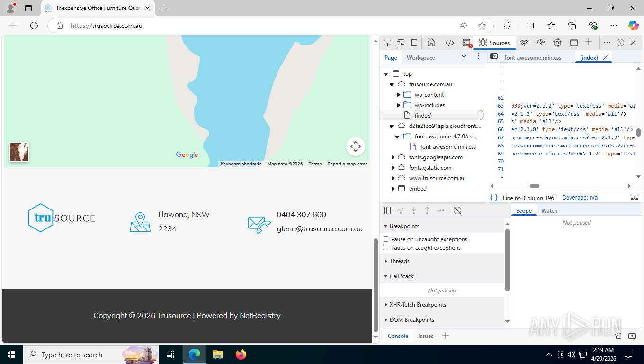
Task: Collapse trusource.com.au tree node
Action: pyautogui.click(x=392, y=84)
